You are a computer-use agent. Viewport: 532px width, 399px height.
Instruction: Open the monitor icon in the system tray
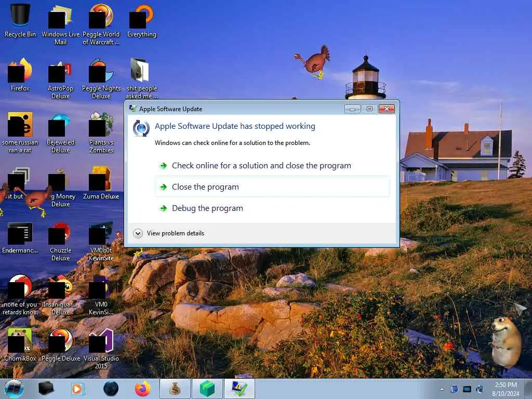click(467, 389)
